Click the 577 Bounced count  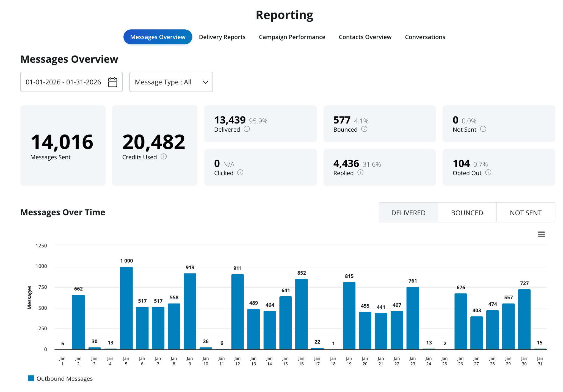[x=342, y=120]
